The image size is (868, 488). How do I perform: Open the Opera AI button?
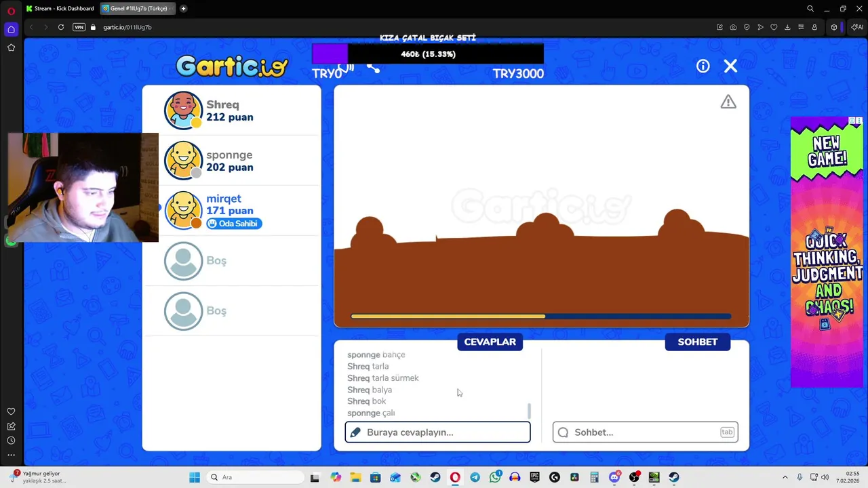[x=857, y=27]
